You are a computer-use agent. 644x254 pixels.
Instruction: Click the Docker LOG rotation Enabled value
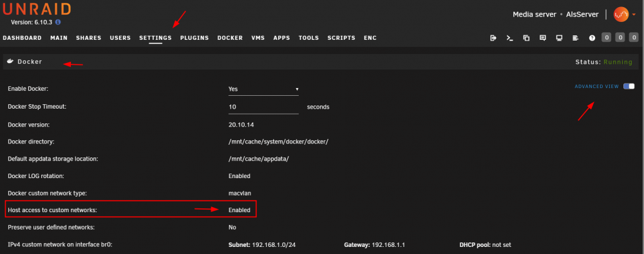tap(240, 176)
